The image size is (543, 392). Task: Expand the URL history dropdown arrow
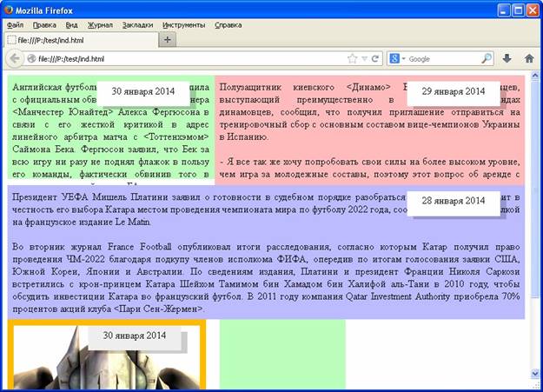pos(364,59)
